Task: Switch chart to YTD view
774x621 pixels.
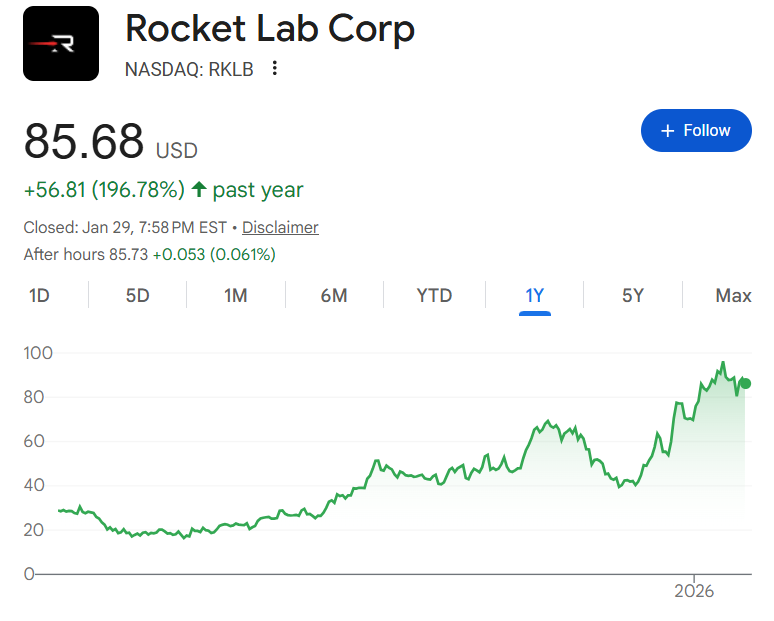Action: (x=434, y=295)
